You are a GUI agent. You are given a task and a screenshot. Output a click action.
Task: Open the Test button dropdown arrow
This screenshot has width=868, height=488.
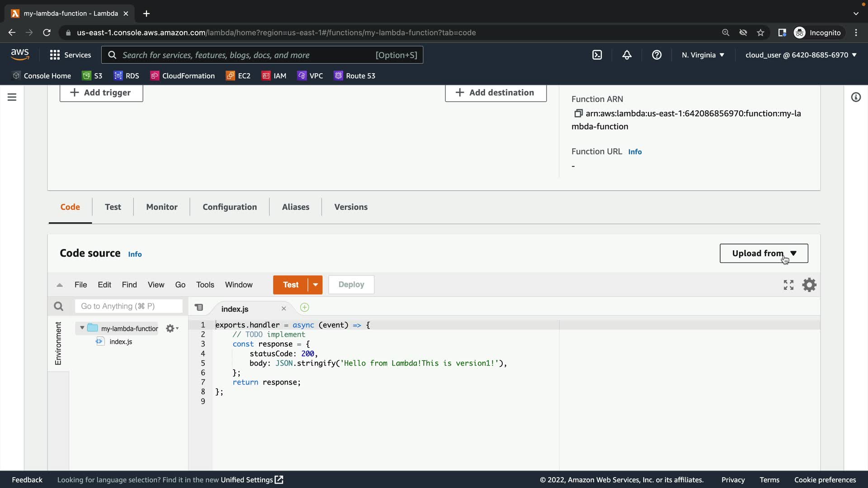(x=315, y=285)
